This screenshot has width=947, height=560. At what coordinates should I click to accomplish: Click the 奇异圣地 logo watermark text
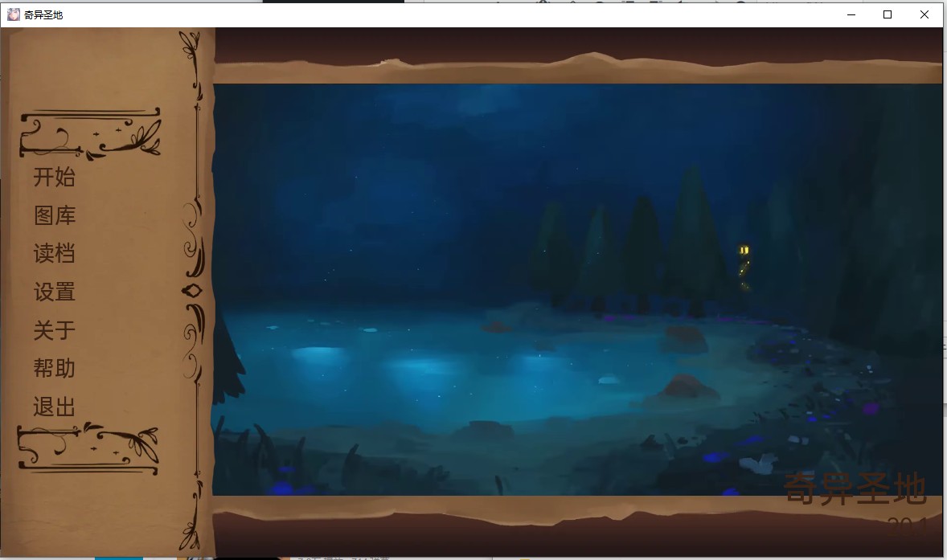pyautogui.click(x=855, y=489)
